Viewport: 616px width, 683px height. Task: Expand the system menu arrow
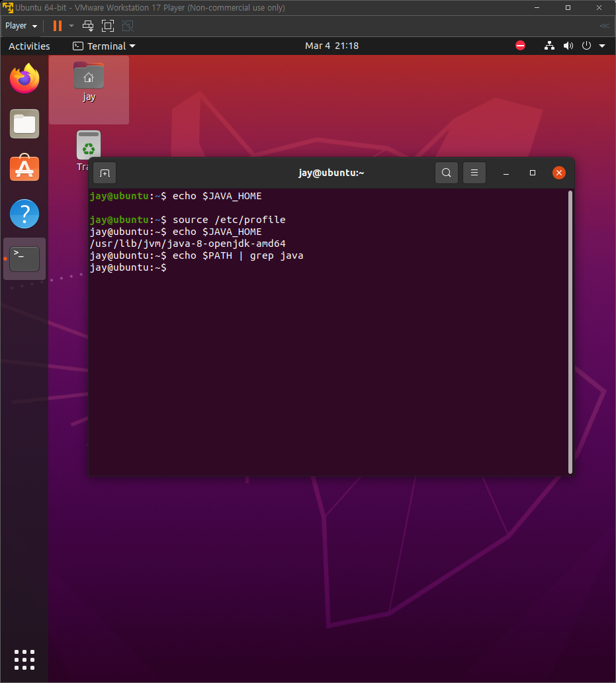click(602, 46)
